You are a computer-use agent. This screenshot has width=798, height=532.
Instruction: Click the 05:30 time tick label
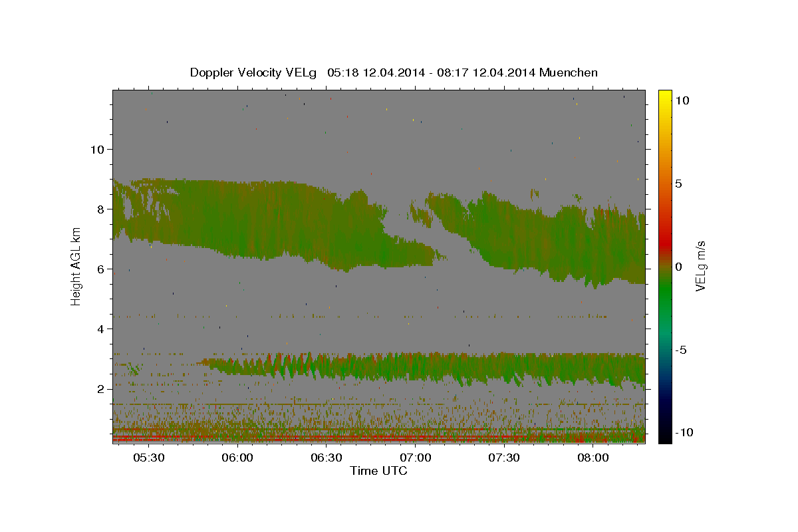click(x=148, y=458)
